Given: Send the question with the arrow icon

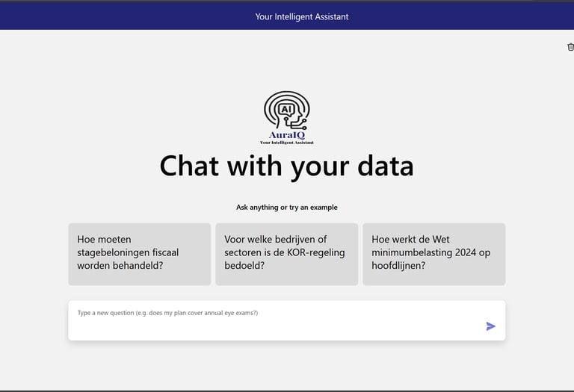Looking at the screenshot, I should [490, 326].
